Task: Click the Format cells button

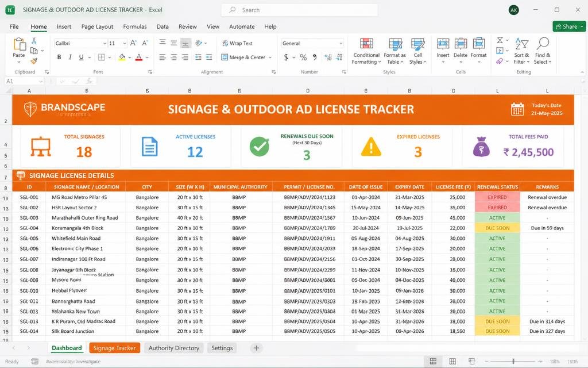Action: pyautogui.click(x=478, y=51)
